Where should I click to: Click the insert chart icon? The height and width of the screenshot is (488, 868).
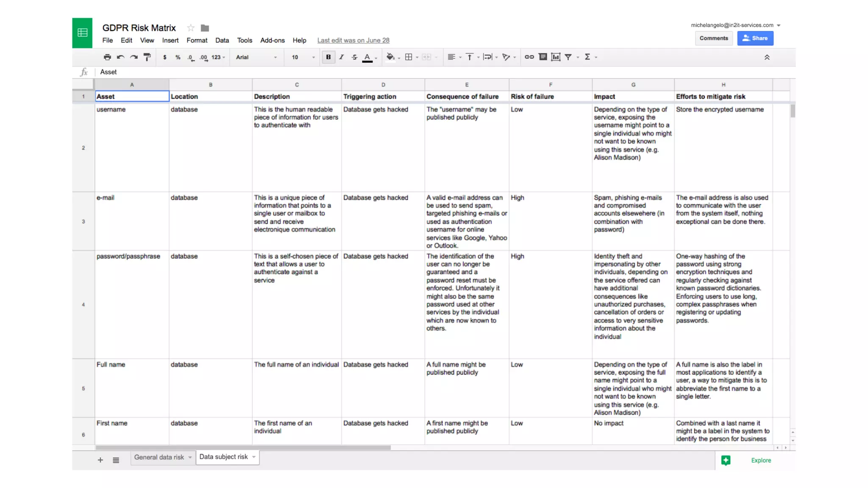(x=556, y=57)
